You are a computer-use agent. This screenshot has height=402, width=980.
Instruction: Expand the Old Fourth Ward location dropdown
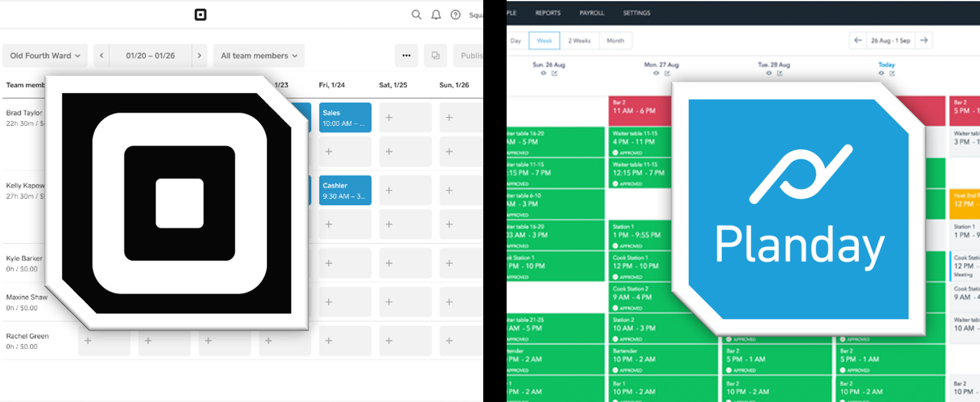click(45, 56)
